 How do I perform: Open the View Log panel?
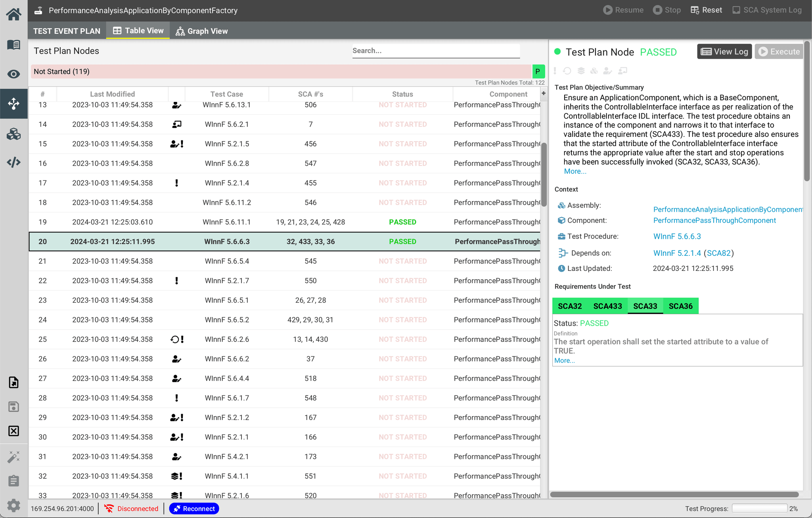(x=724, y=51)
